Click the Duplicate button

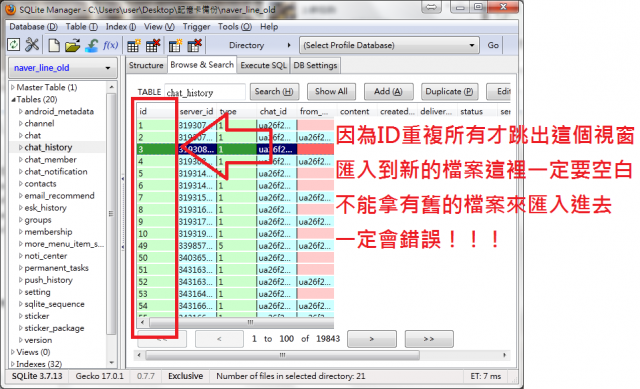point(449,91)
